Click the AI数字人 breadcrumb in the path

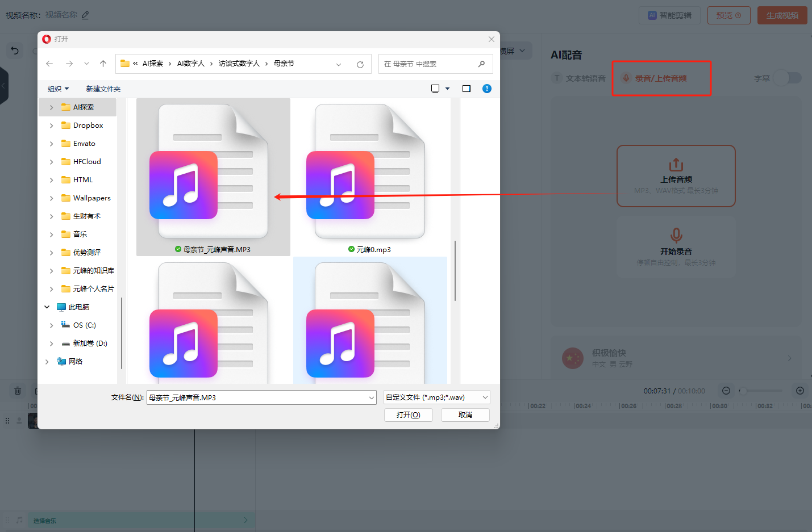click(x=191, y=64)
